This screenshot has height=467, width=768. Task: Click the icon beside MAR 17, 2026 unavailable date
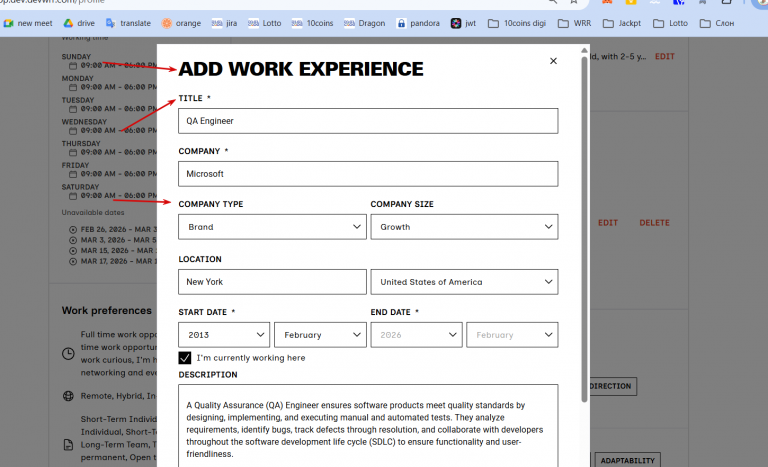point(73,262)
